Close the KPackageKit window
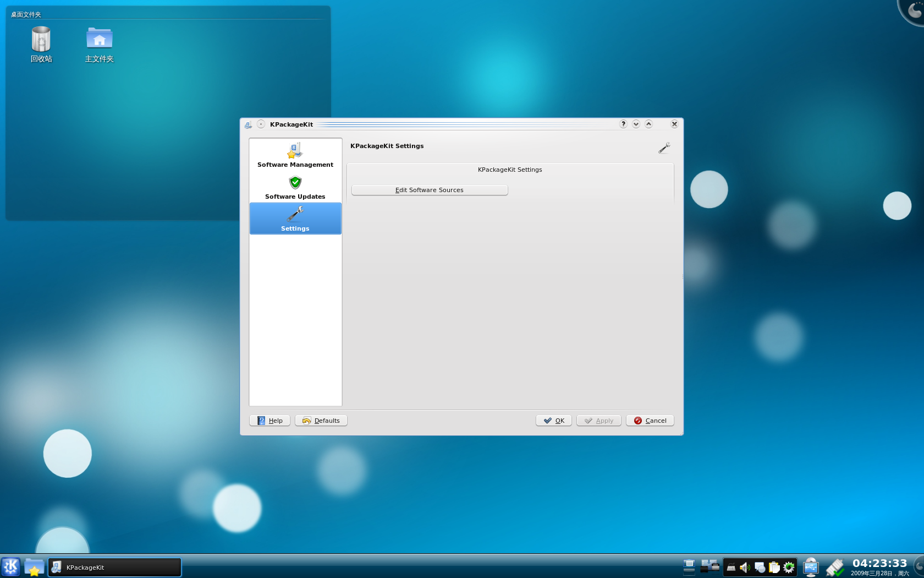 [674, 124]
